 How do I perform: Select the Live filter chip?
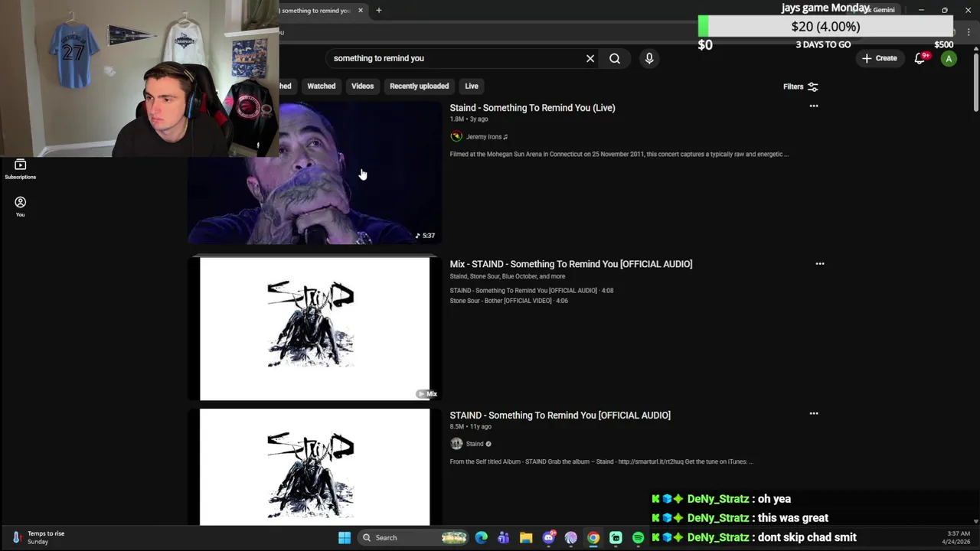[x=472, y=86]
